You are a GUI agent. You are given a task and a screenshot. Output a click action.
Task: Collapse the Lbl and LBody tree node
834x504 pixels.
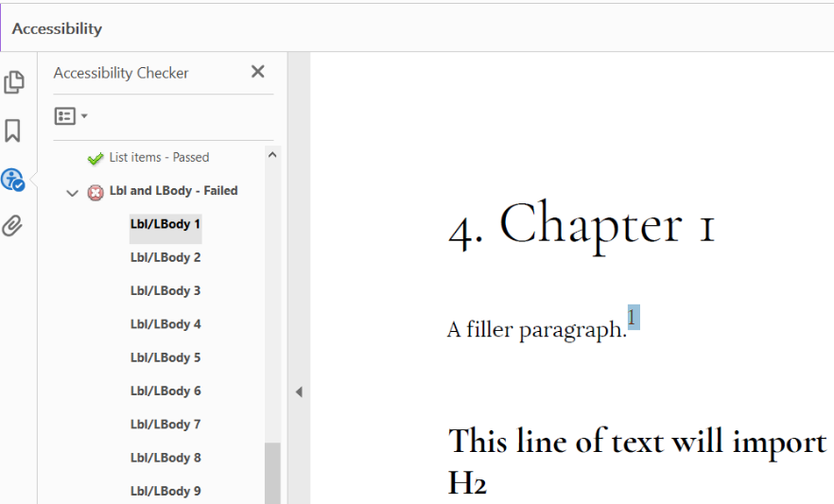click(x=73, y=192)
